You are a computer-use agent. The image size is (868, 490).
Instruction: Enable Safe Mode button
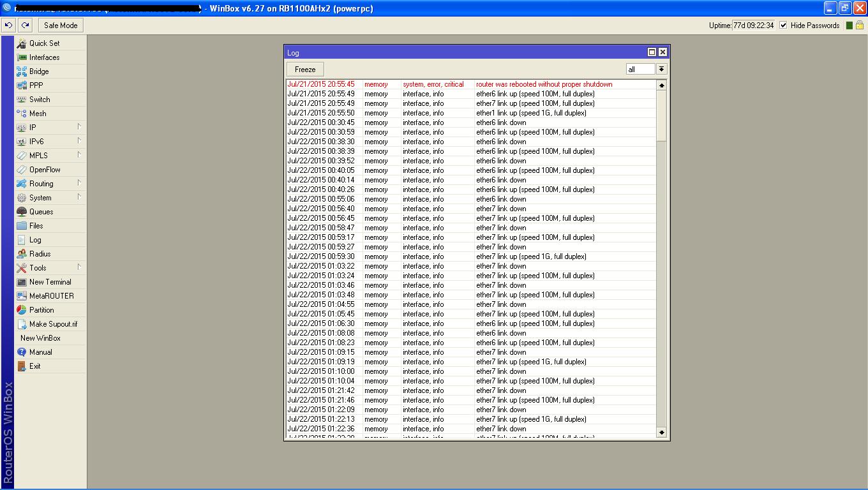point(61,26)
